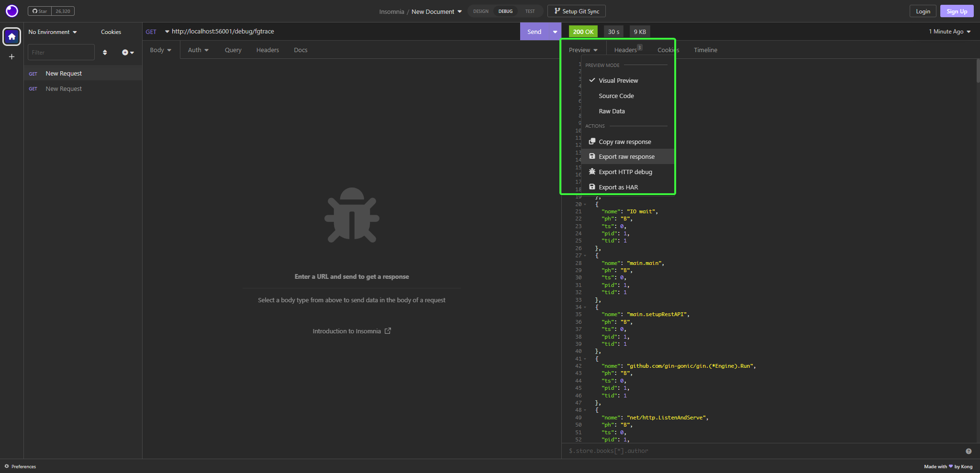Select Source Code preview mode

click(x=616, y=96)
